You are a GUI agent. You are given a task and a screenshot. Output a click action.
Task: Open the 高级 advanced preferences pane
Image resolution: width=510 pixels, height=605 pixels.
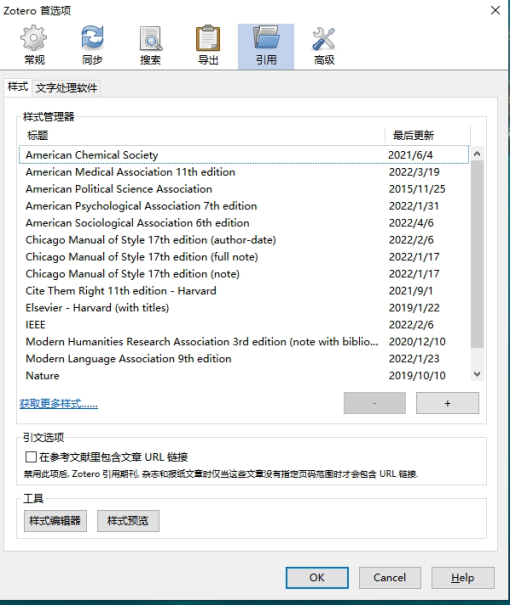tap(324, 46)
